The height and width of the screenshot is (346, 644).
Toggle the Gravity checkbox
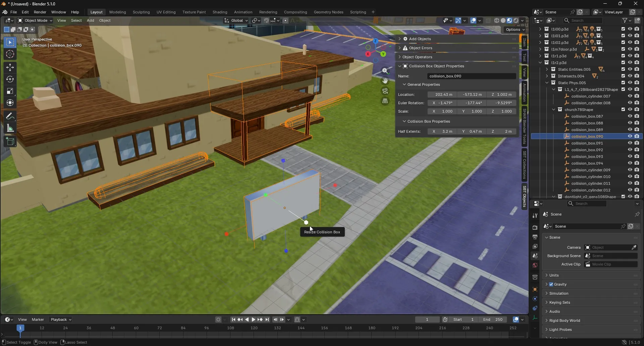pyautogui.click(x=551, y=284)
